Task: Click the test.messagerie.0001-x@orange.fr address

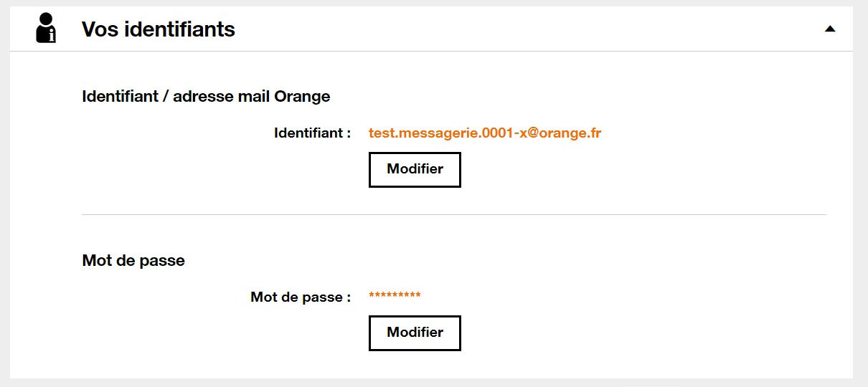Action: click(x=485, y=133)
